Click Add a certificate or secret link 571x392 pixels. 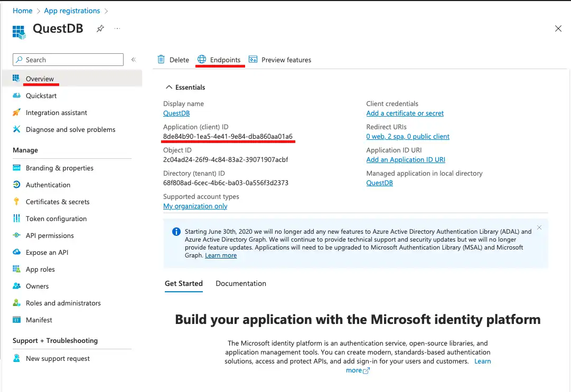pyautogui.click(x=405, y=113)
